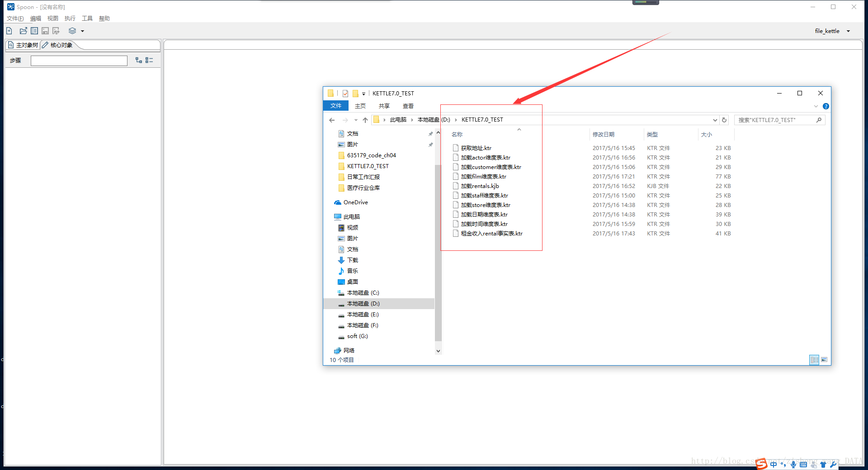Viewport: 868px width, 470px height.
Task: Select file 加载日期维度表.ktr
Action: tap(484, 215)
